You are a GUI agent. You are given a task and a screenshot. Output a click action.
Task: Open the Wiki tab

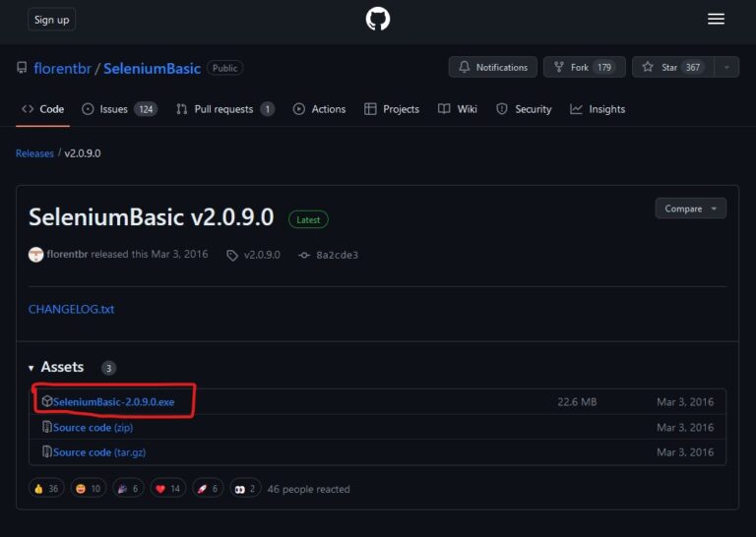click(458, 109)
